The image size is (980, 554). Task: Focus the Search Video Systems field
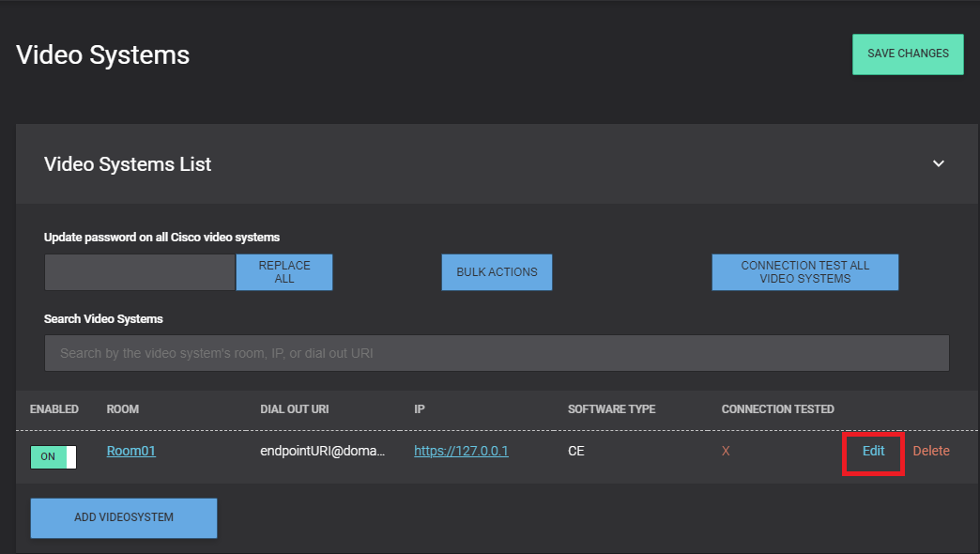click(x=497, y=352)
